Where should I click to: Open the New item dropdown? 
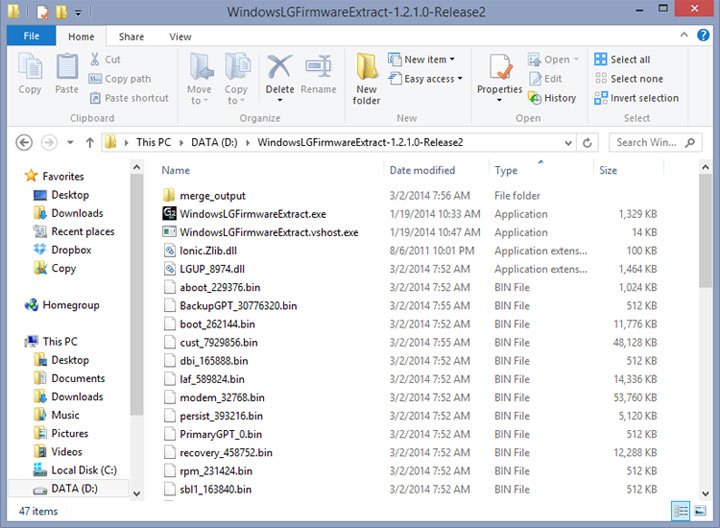(x=422, y=59)
